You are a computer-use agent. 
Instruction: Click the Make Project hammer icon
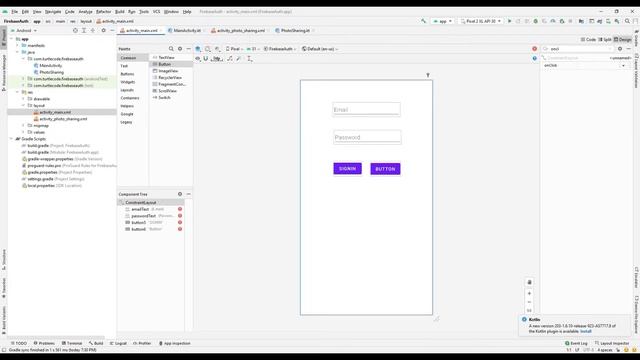423,21
